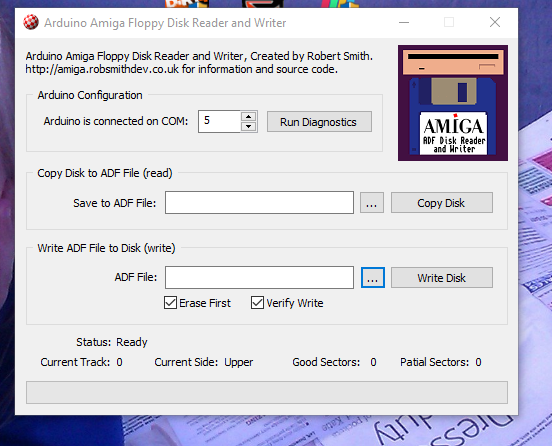Browse for ADF file to write
Screen dimensions: 552x446
tap(373, 278)
